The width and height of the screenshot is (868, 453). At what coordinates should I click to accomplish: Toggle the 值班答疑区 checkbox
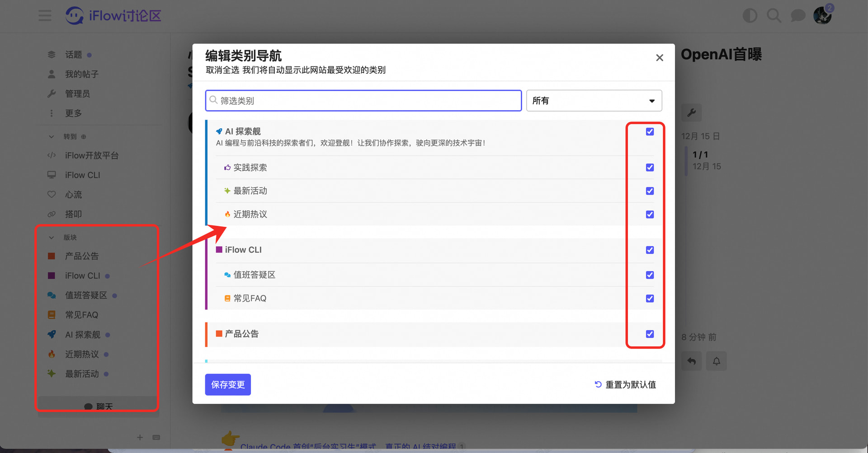[x=650, y=275]
